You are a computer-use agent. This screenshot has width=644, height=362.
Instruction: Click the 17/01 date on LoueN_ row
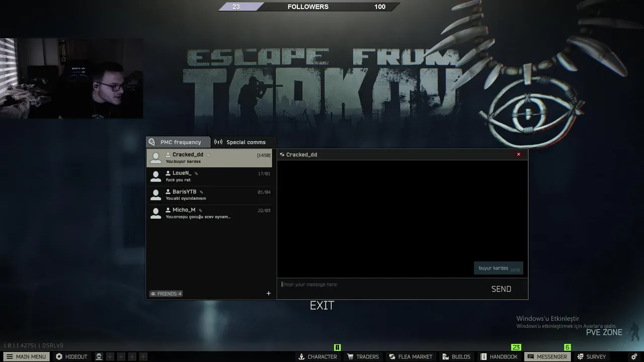(x=264, y=174)
